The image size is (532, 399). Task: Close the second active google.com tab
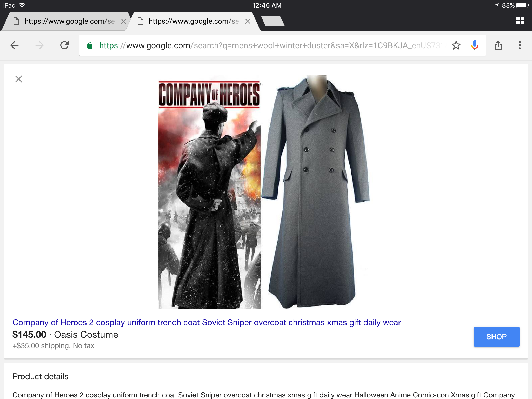click(248, 21)
